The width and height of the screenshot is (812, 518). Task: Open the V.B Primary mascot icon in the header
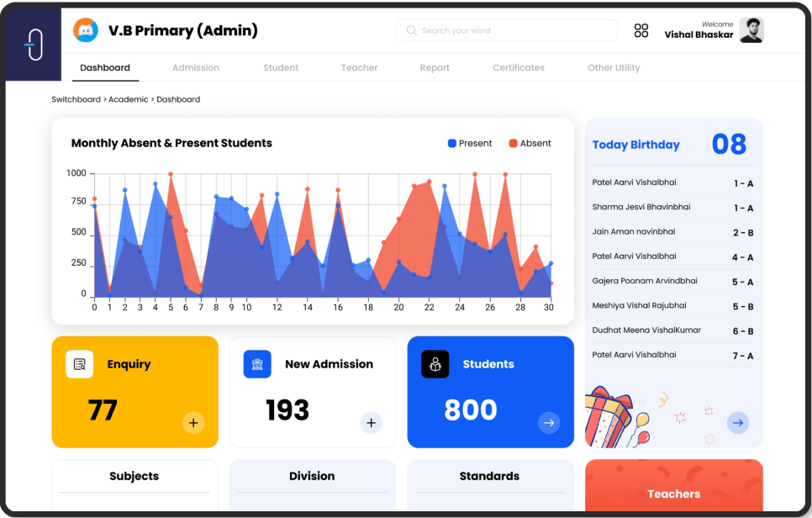(86, 29)
